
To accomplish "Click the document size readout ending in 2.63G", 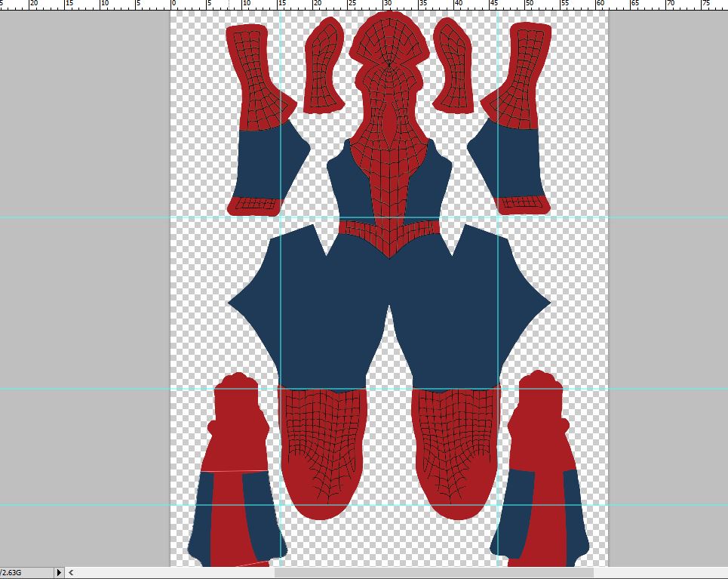I will pyautogui.click(x=11, y=572).
